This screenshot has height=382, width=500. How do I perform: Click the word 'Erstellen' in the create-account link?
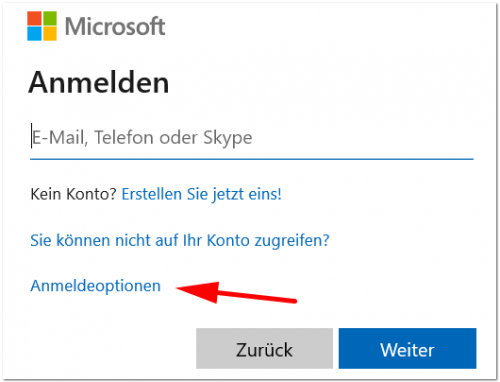151,194
